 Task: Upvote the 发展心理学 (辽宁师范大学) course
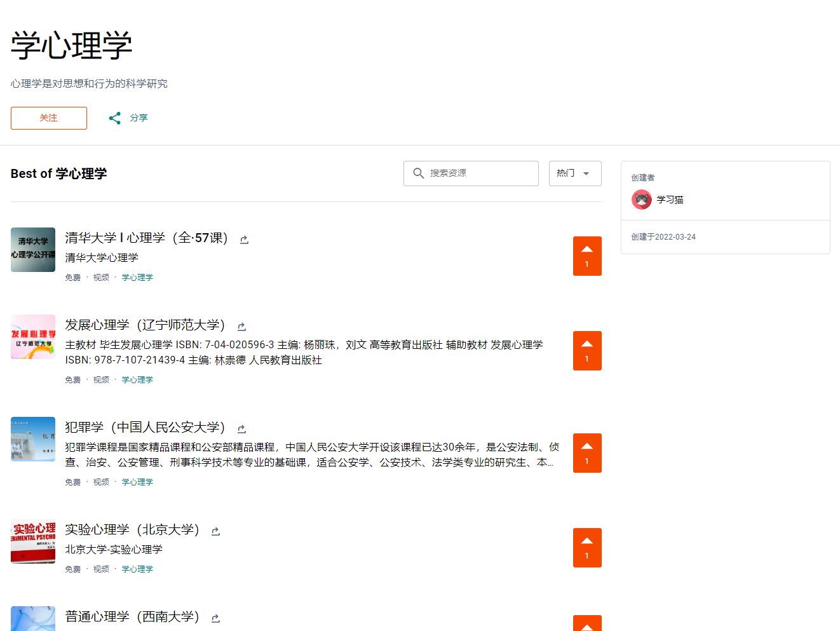[x=586, y=351]
